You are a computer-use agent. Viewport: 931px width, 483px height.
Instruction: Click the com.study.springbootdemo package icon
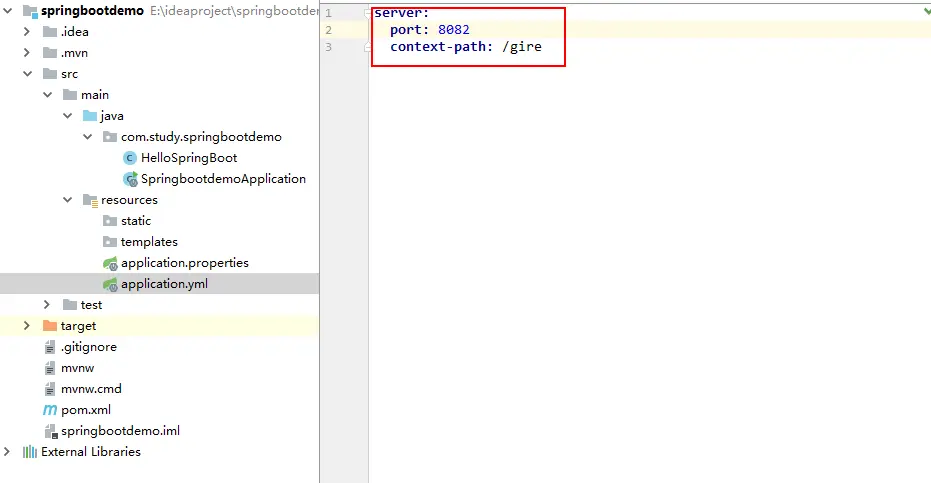click(x=110, y=137)
